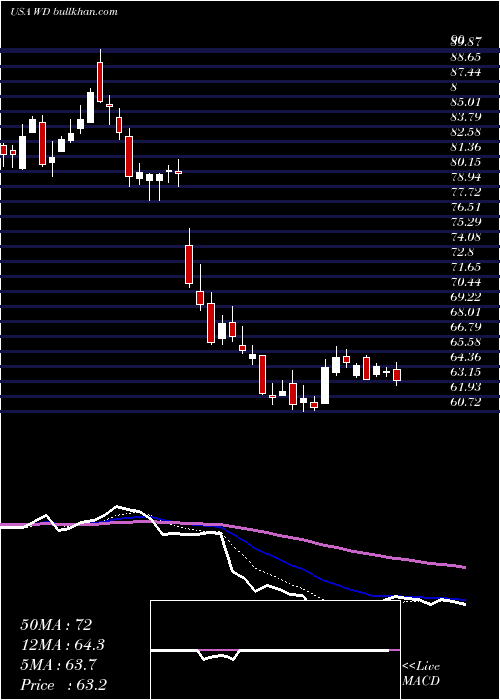Click the large white candlestick near the 61.93 level
This screenshot has width=500, height=700.
(x=325, y=385)
